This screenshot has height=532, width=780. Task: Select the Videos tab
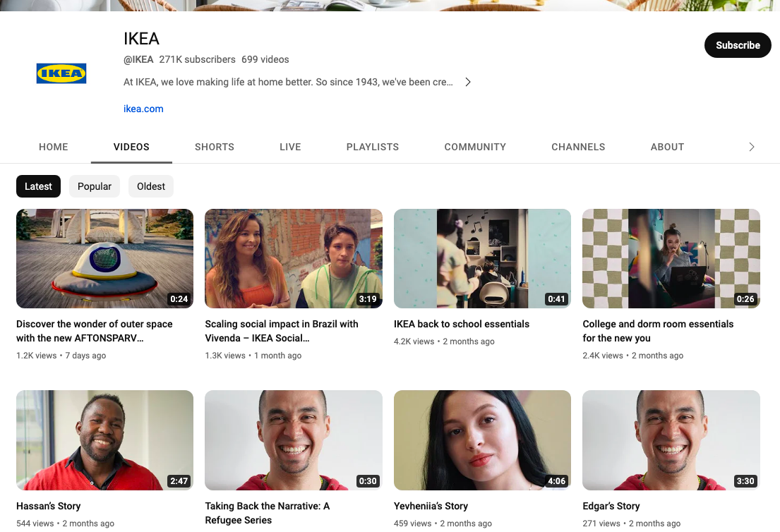point(131,147)
